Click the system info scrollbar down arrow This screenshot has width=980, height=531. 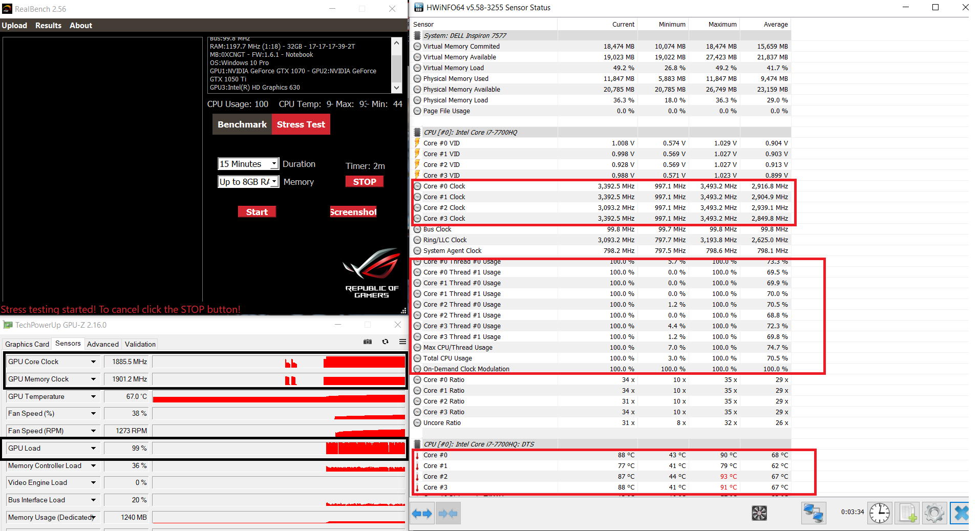coord(396,88)
